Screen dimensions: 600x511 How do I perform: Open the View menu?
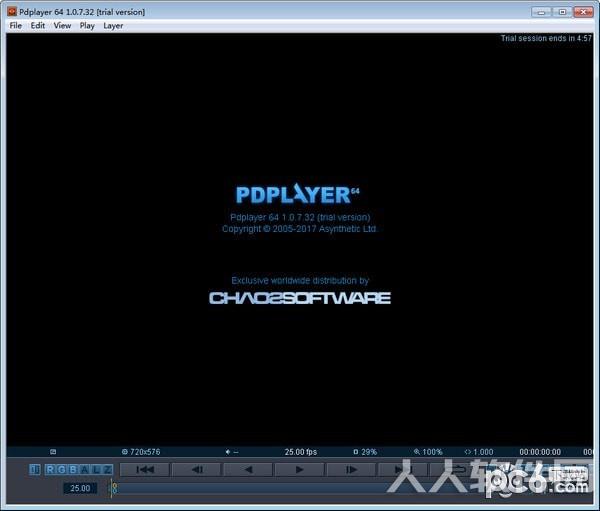click(x=62, y=26)
